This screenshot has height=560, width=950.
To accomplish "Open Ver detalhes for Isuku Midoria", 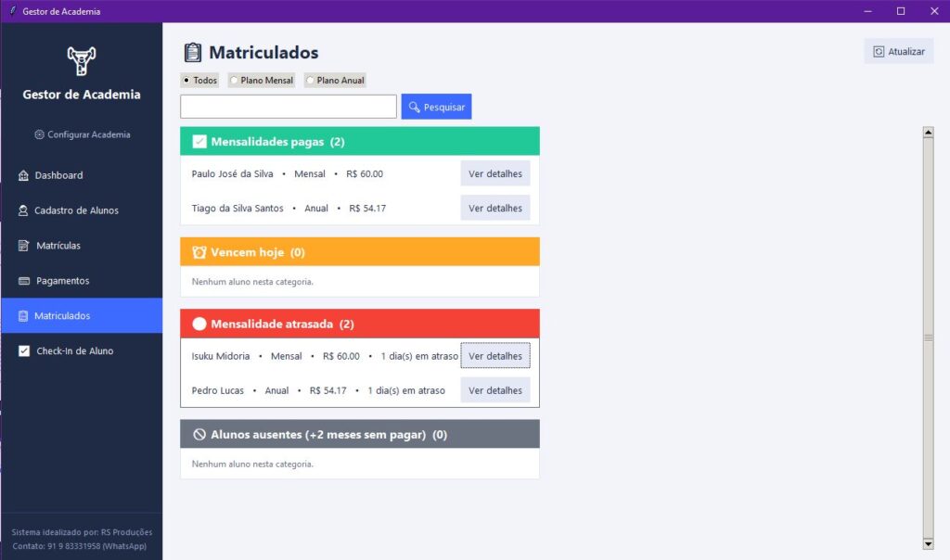I will click(495, 356).
